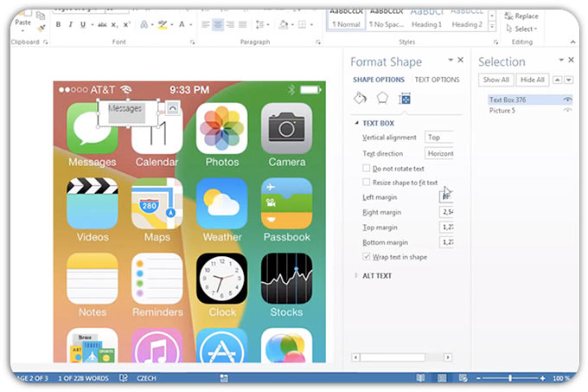Image resolution: width=588 pixels, height=392 pixels.
Task: Apply Heading 1 style
Action: coord(427,21)
